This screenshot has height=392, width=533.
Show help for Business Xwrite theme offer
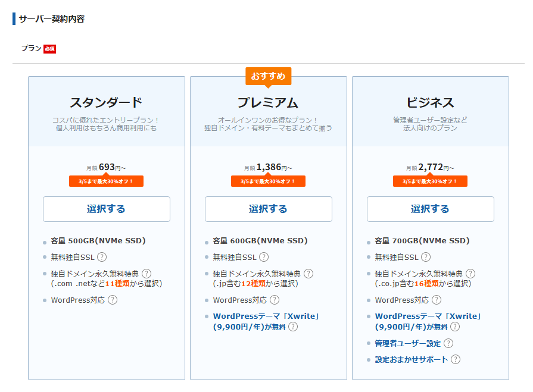(x=455, y=327)
